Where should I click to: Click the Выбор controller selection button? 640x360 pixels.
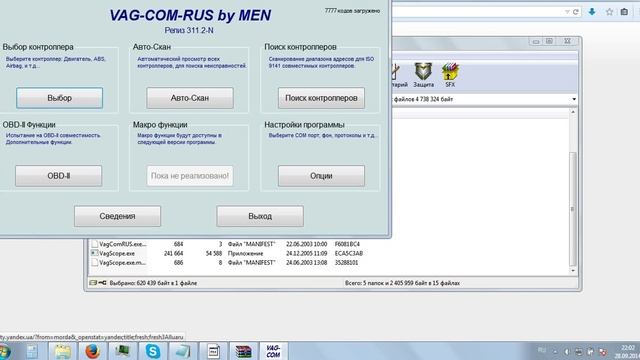pos(60,98)
